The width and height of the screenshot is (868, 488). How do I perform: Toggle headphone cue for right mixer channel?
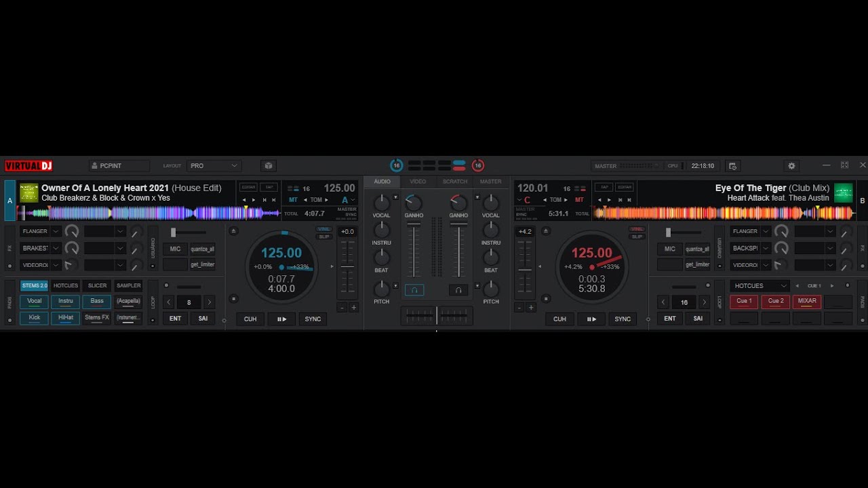[458, 290]
